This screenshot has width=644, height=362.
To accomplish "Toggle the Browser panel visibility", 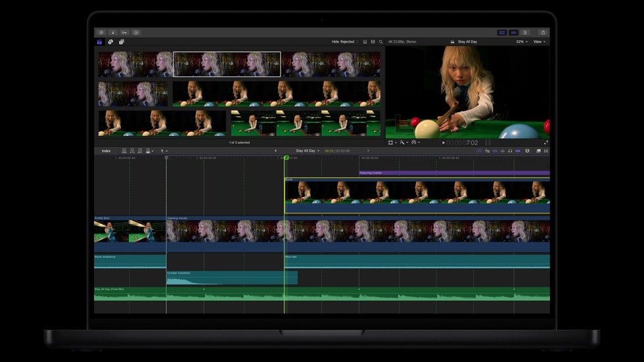I will click(x=502, y=32).
